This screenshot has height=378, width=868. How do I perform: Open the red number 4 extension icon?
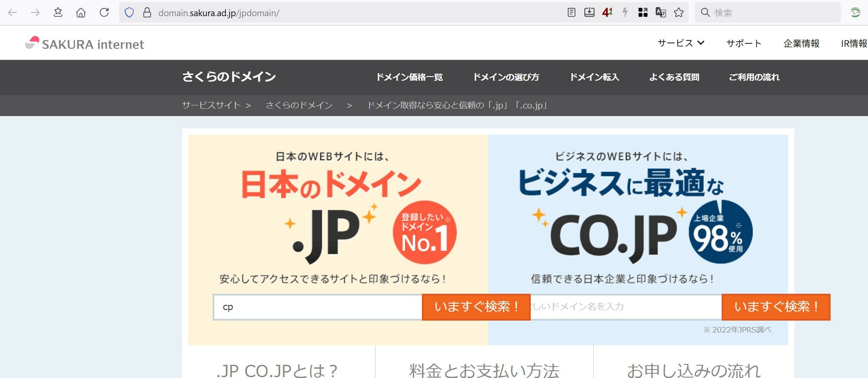(x=607, y=13)
